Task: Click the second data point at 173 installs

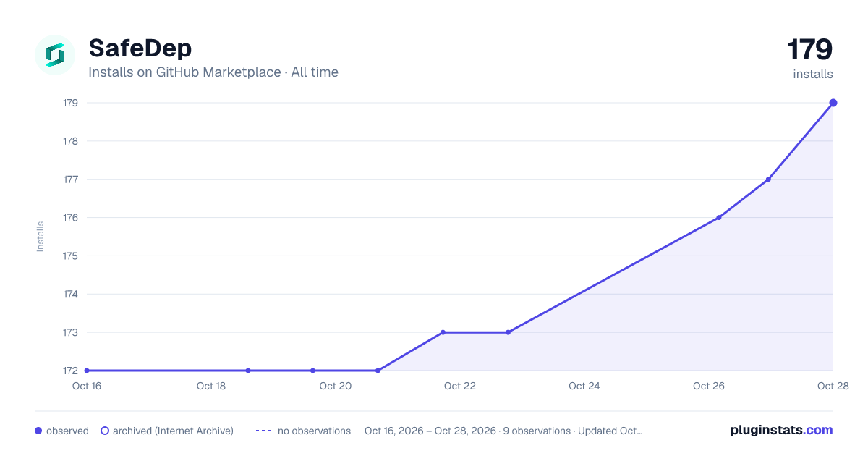Action: click(x=508, y=332)
